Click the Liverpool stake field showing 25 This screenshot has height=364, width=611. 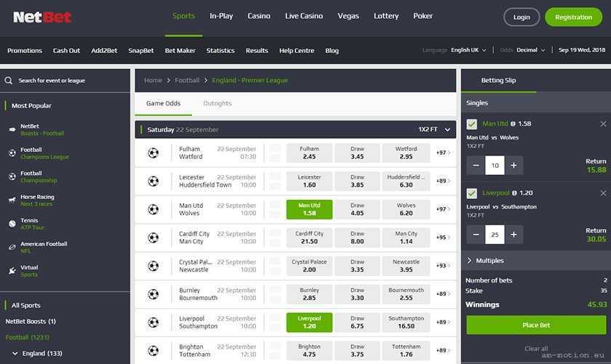(495, 235)
